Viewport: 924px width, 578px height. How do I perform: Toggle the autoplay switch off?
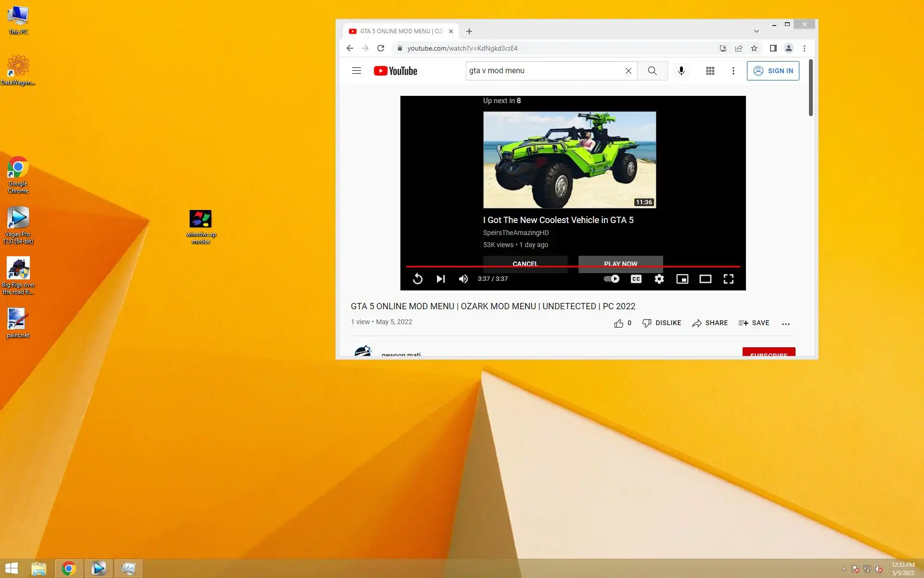click(611, 279)
